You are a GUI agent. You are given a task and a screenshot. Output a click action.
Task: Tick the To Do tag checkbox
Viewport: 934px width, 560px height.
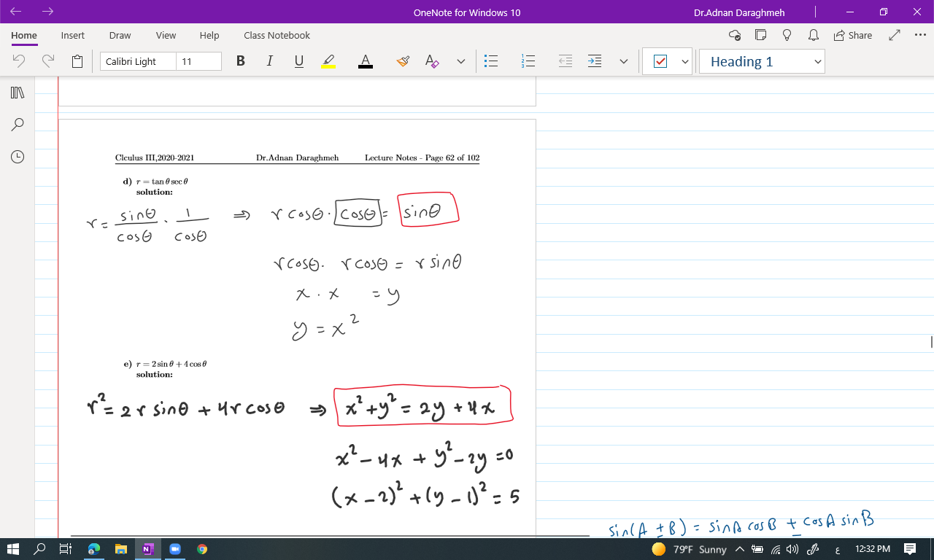(x=660, y=62)
